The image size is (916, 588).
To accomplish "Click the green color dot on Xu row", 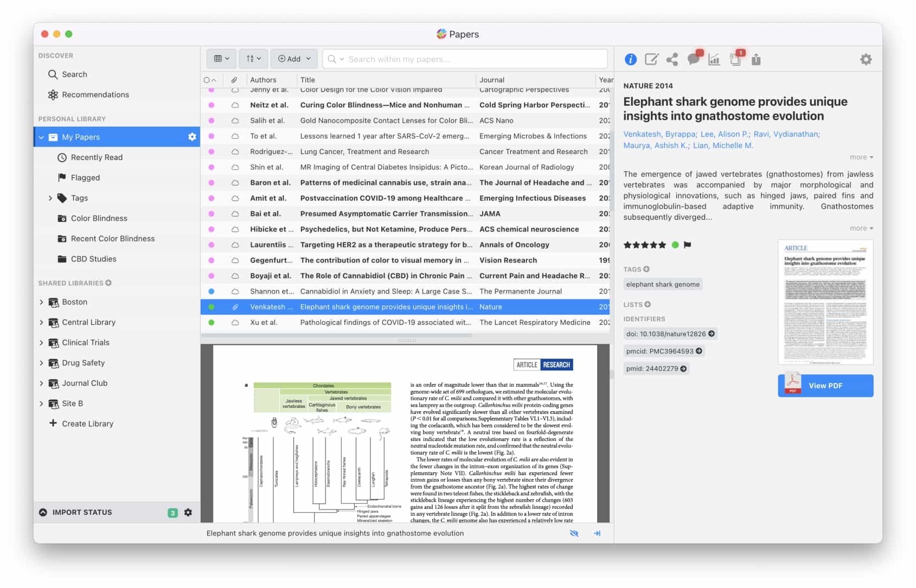I will (212, 322).
